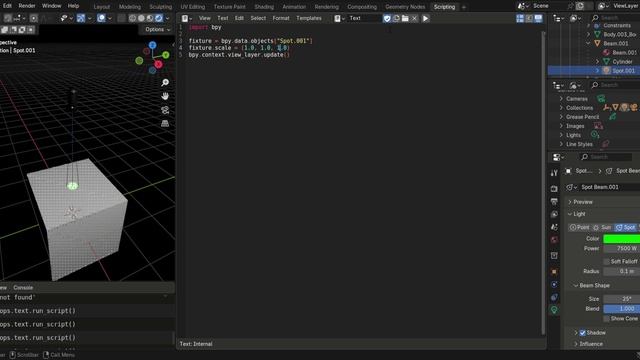The image size is (640, 360).
Task: Switch to the Layout workspace tab
Action: [x=102, y=7]
